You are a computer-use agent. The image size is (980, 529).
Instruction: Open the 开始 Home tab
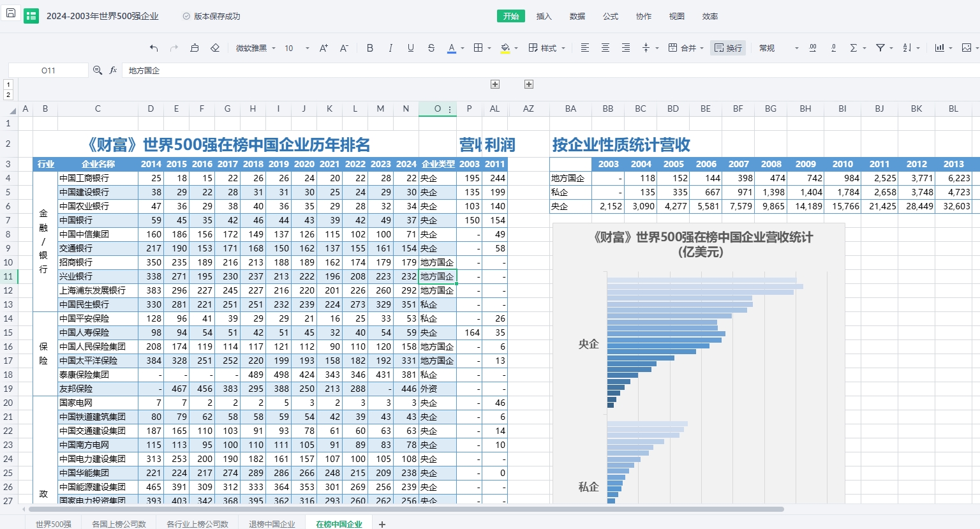pos(511,16)
